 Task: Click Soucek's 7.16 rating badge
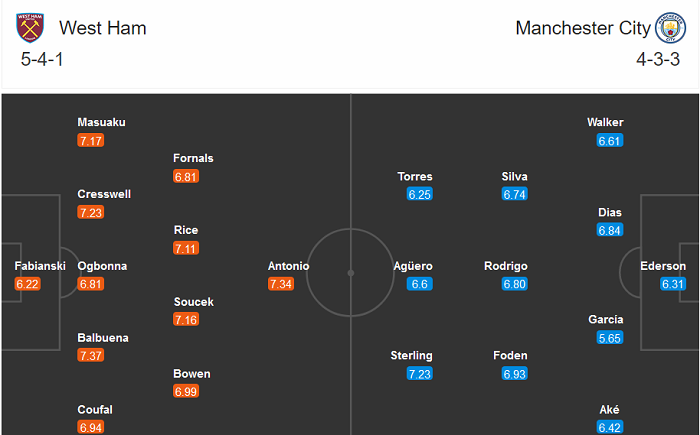[x=187, y=320]
